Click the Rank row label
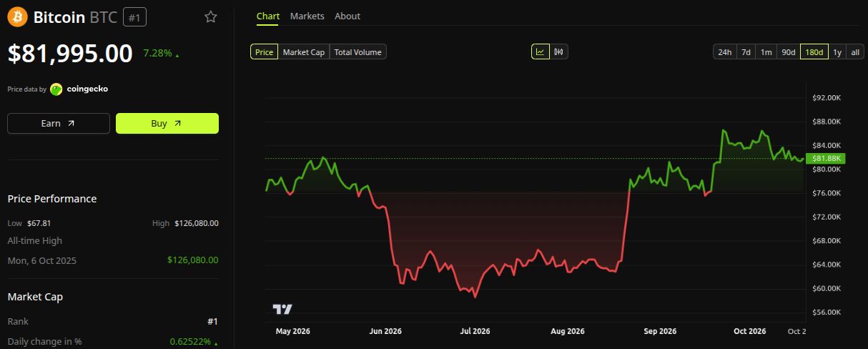Viewport: 868px width, 349px height. point(17,322)
